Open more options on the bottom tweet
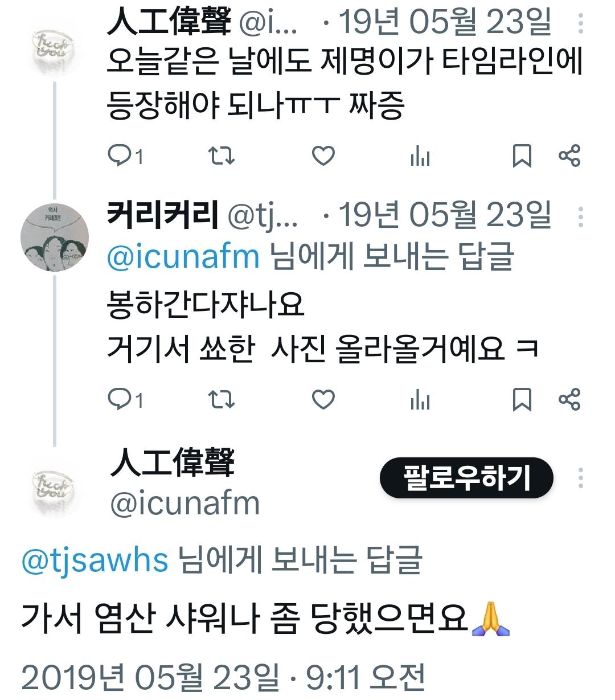This screenshot has height=700, width=615. coord(581,477)
